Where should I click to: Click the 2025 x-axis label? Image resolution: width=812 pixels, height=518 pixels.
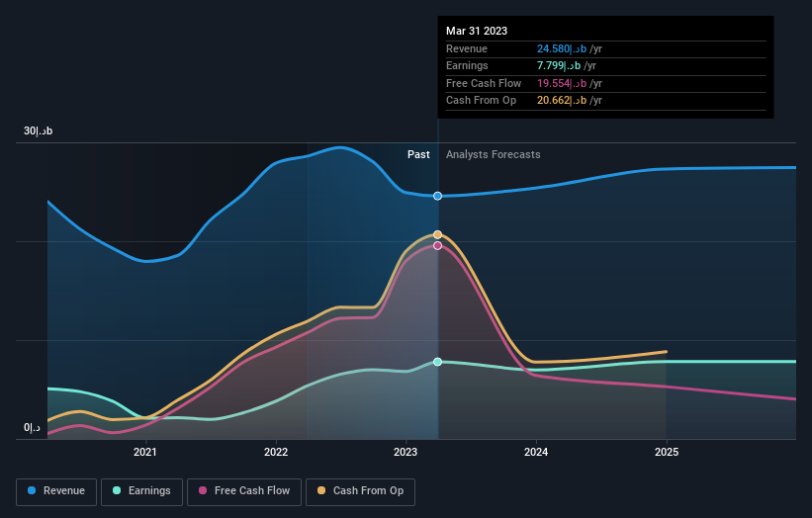coord(666,453)
